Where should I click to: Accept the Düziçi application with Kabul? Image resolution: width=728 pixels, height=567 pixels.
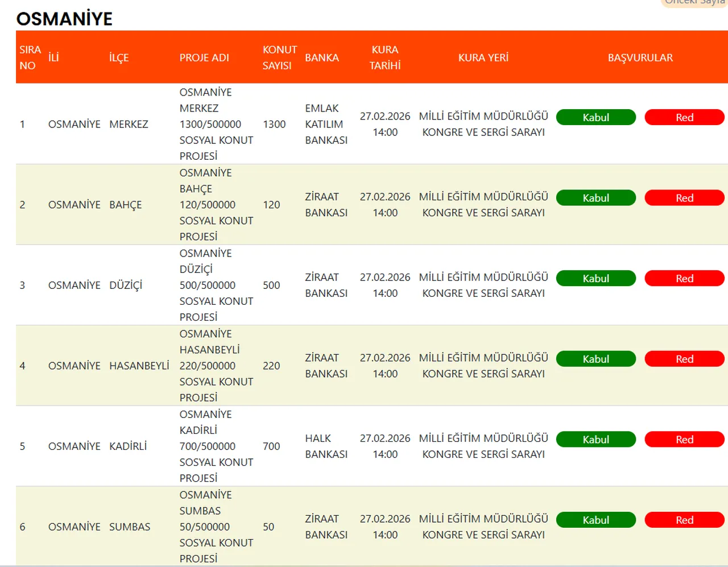pyautogui.click(x=595, y=278)
